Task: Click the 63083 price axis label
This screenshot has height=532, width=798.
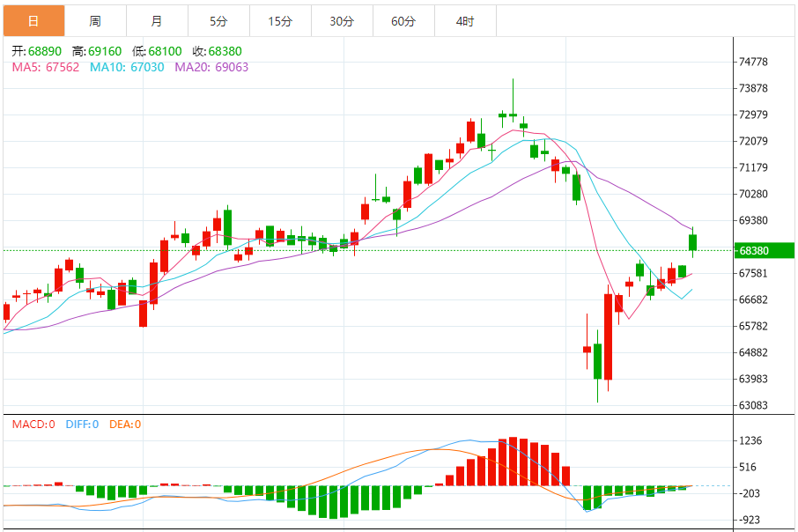Action: (x=753, y=406)
